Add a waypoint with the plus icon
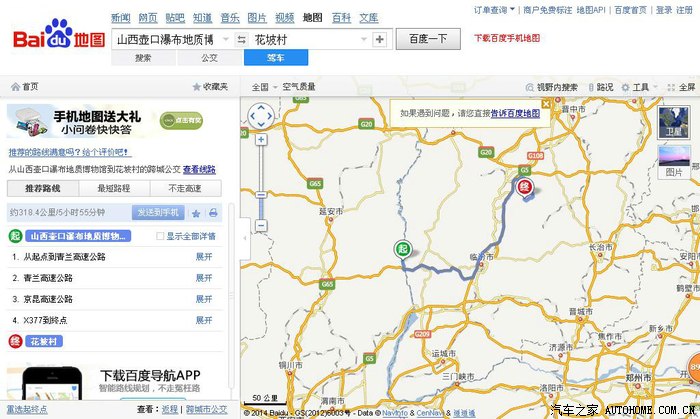The width and height of the screenshot is (700, 419). click(x=379, y=40)
